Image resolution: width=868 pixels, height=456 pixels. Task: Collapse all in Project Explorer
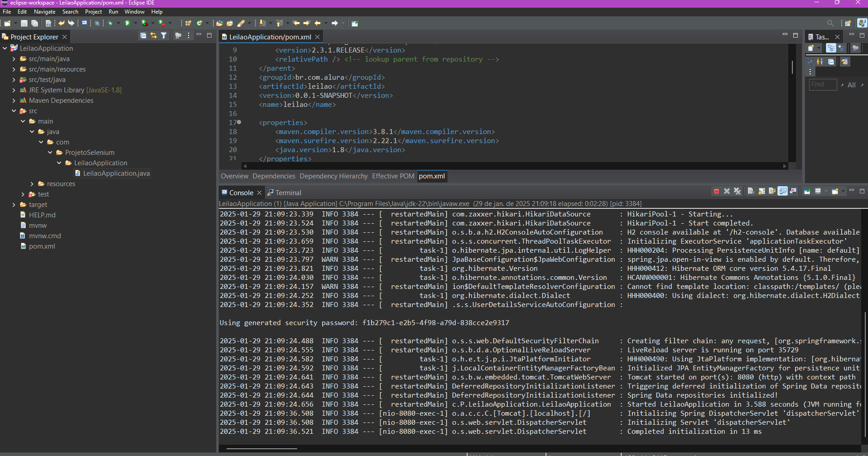coord(143,36)
